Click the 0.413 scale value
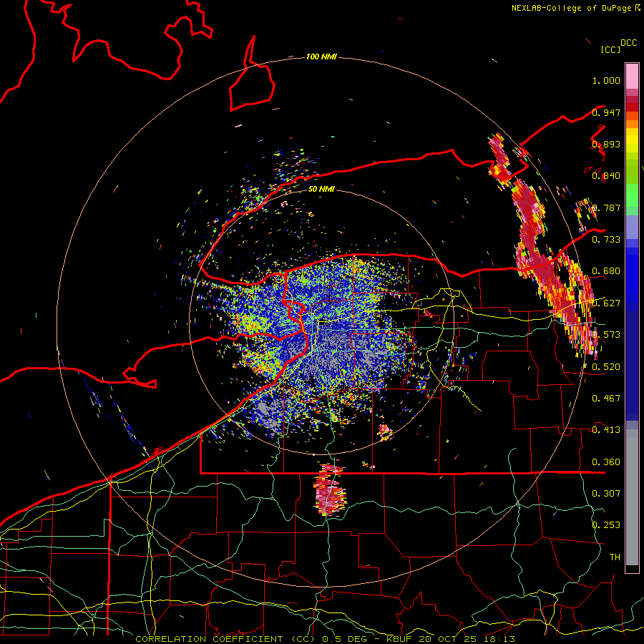The width and height of the screenshot is (644, 644). click(606, 430)
